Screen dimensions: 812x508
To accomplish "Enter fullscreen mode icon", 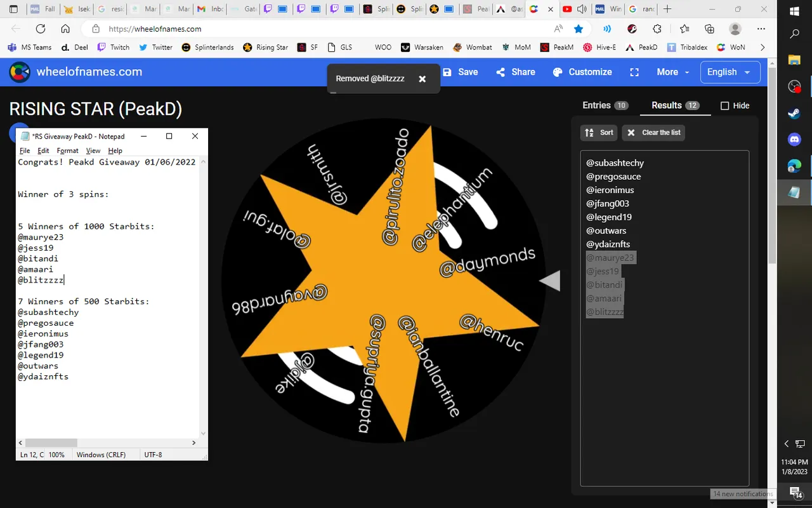I will coord(634,72).
